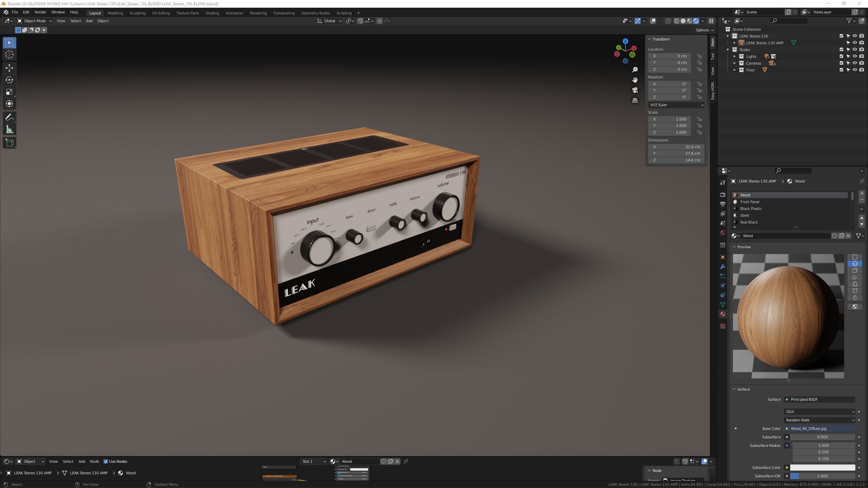Click the Select Box tool
This screenshot has width=868, height=488.
click(9, 42)
